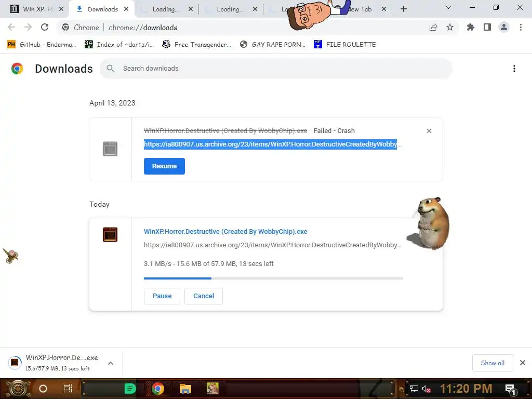Viewport: 532px width, 399px height.
Task: Open Task View on the taskbar
Action: point(68,389)
